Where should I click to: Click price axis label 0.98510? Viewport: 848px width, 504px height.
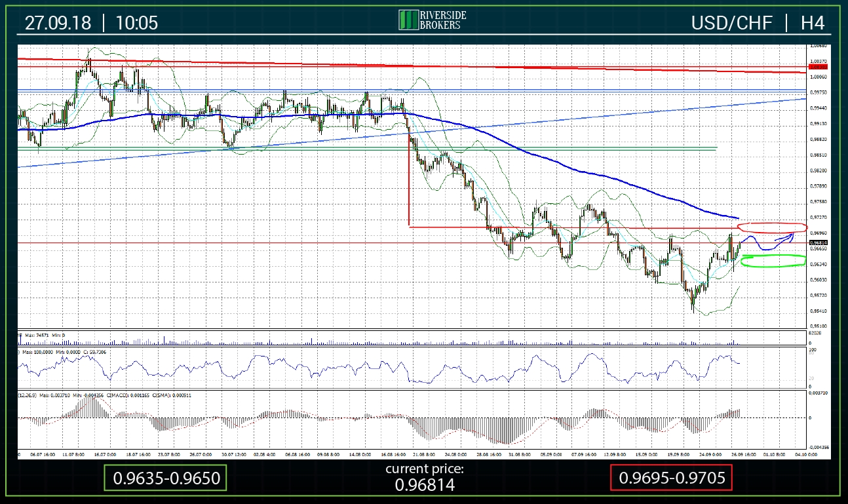point(819,155)
